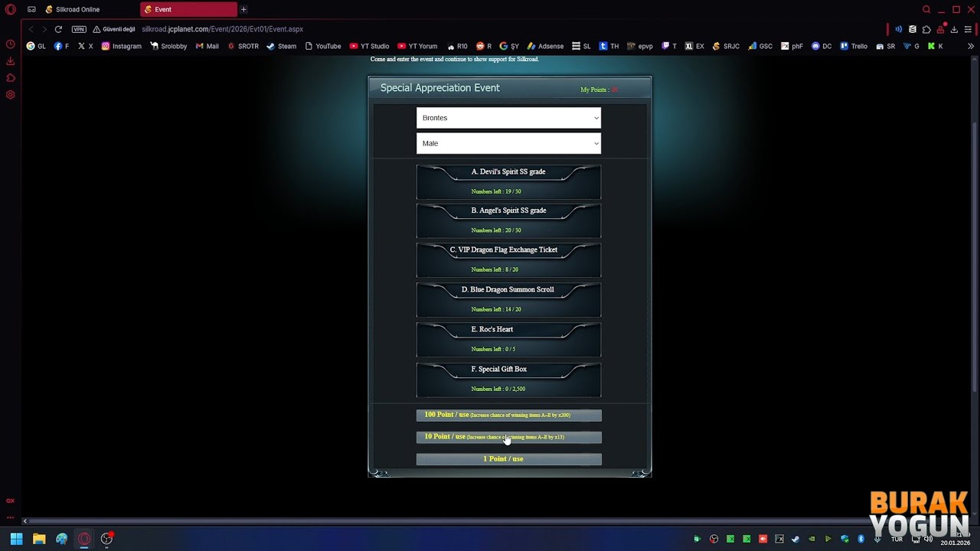Select prize E. Roc's Heart
980x551 pixels.
(x=508, y=340)
